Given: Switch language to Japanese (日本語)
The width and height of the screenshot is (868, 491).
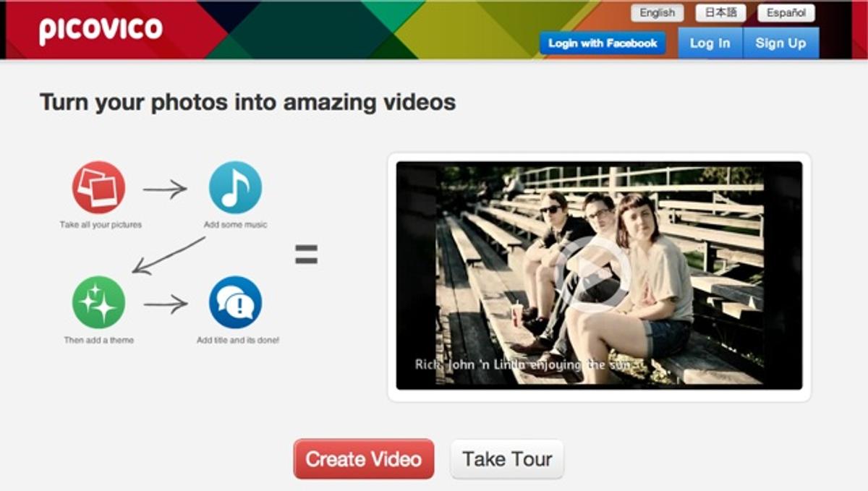Looking at the screenshot, I should [x=720, y=13].
